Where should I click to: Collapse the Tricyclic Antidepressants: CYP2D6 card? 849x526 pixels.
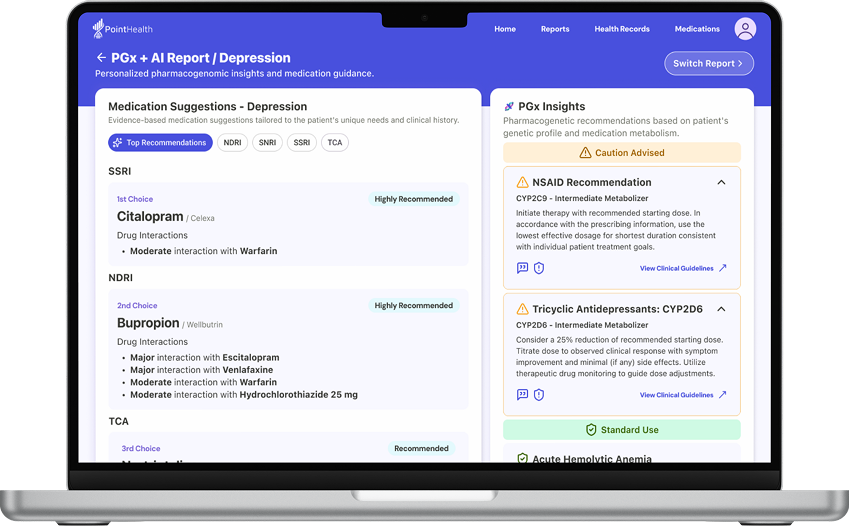721,309
